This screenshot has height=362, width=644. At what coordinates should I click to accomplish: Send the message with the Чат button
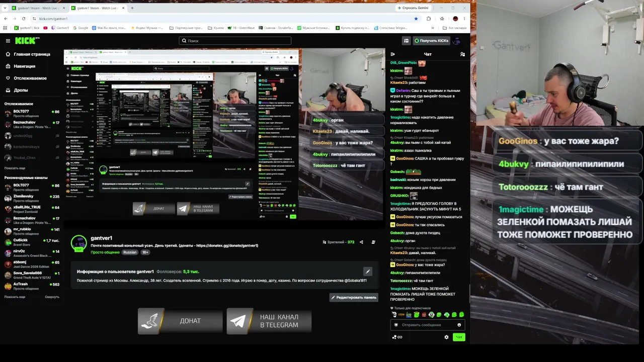459,337
